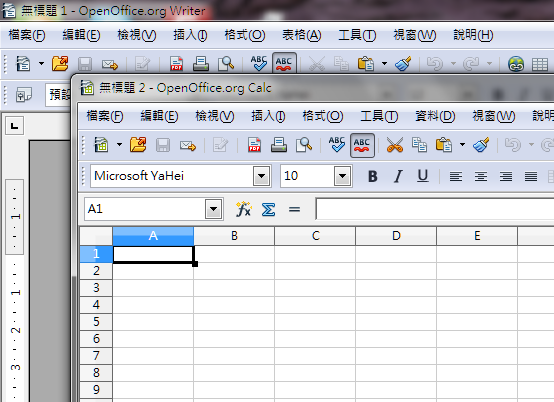Click New document icon in Writer toolbar
The height and width of the screenshot is (402, 554).
coord(23,64)
